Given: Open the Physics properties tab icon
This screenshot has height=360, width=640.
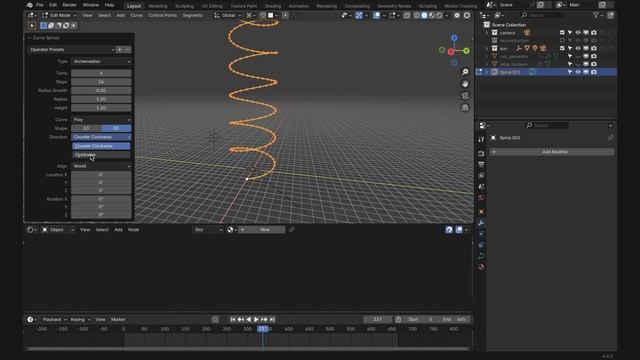Looking at the screenshot, I should (x=481, y=234).
